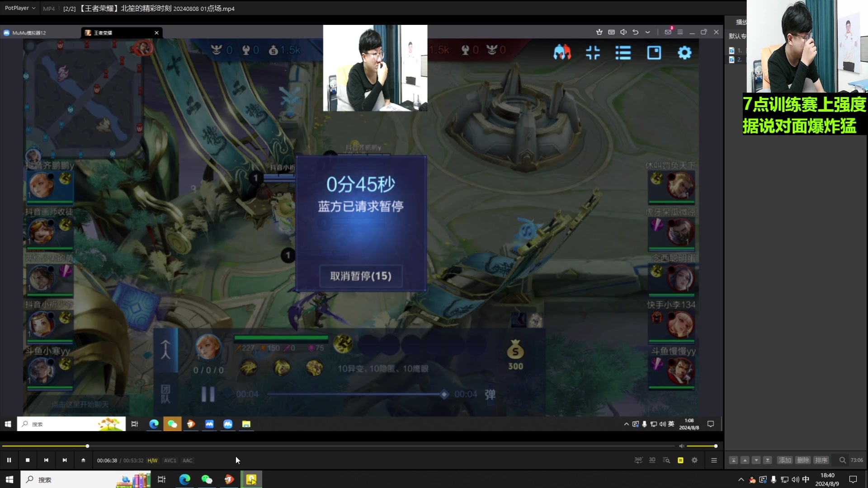Click MuMu volume icon
The width and height of the screenshot is (868, 488).
[x=623, y=32]
